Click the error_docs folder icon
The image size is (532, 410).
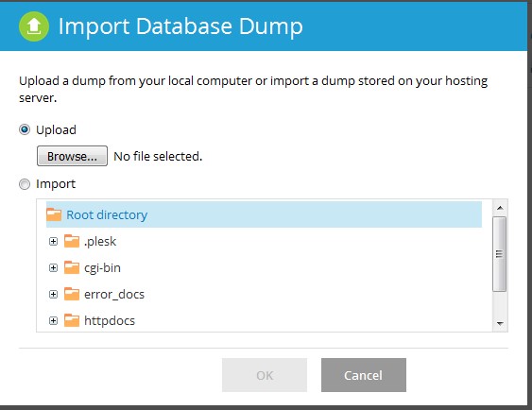(72, 294)
